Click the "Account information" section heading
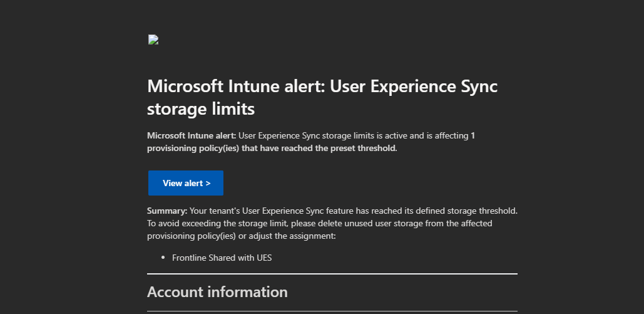The image size is (644, 314). click(217, 292)
